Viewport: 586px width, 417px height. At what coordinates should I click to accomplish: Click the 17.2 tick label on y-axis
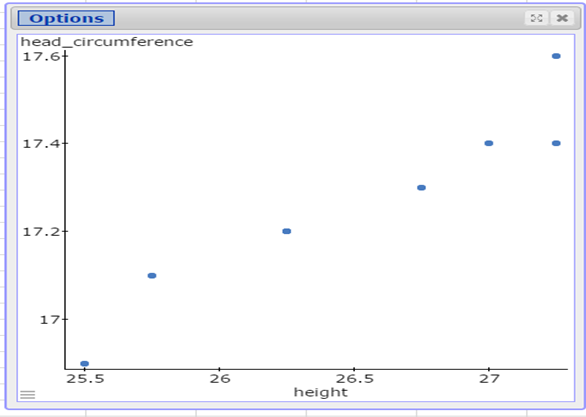(x=40, y=232)
